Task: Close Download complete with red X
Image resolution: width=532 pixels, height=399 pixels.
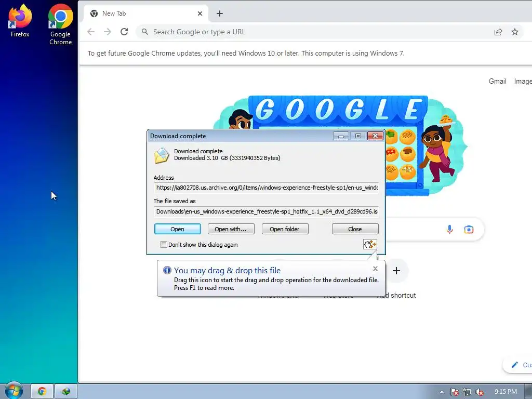Action: pyautogui.click(x=375, y=136)
